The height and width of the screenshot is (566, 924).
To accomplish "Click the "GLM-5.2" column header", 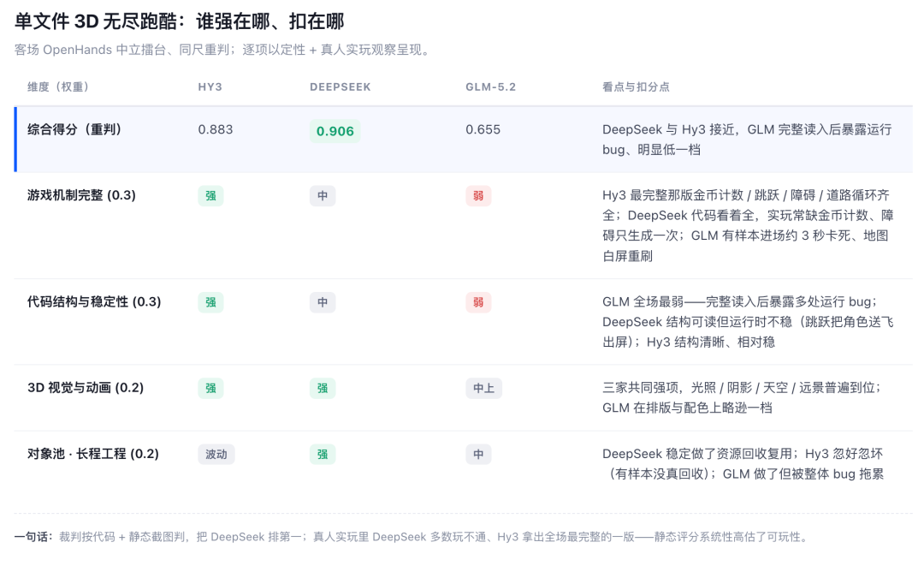I will click(490, 87).
